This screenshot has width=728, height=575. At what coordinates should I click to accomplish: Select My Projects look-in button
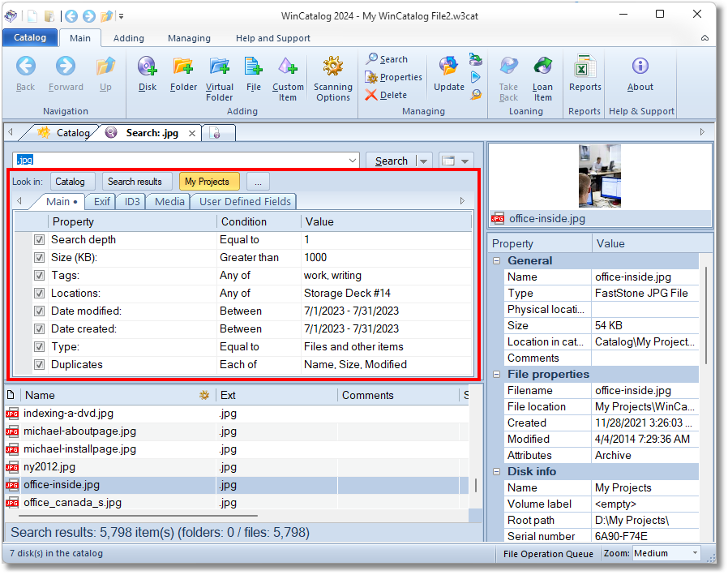(x=209, y=182)
